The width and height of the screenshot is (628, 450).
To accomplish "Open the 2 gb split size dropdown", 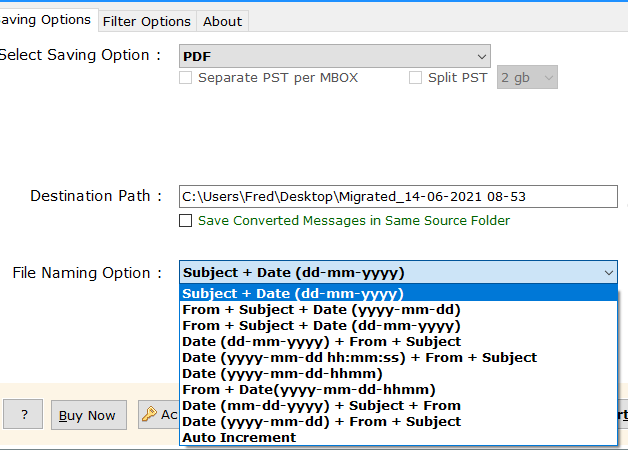I will (x=527, y=77).
